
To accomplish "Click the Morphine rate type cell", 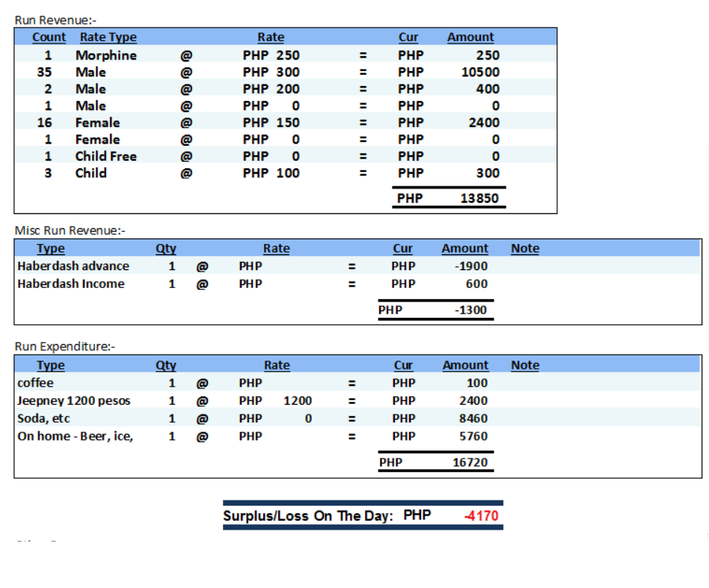I will point(105,55).
